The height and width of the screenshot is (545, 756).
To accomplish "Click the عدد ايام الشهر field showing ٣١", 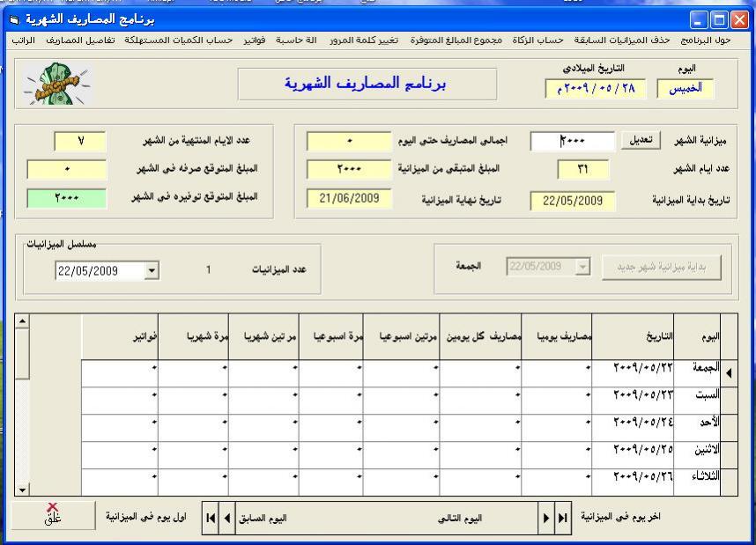I will [583, 169].
